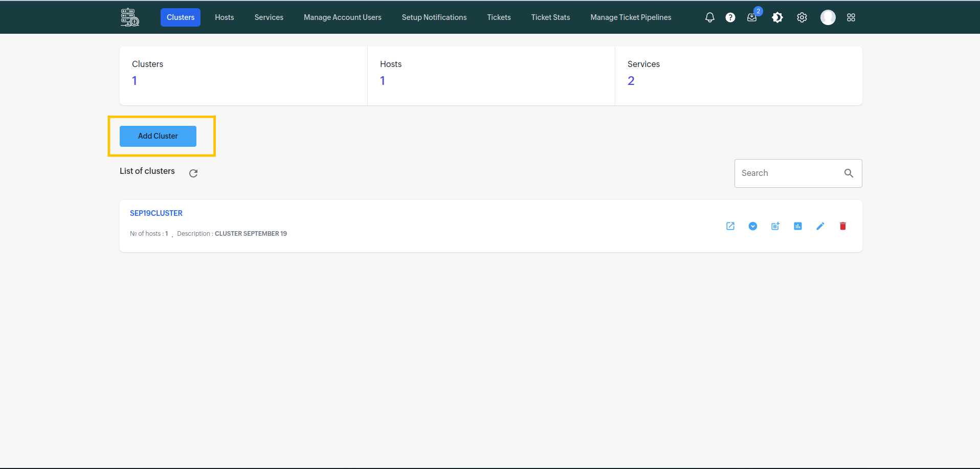Click the № of hosts text
The width and height of the screenshot is (980, 469).
coord(149,234)
